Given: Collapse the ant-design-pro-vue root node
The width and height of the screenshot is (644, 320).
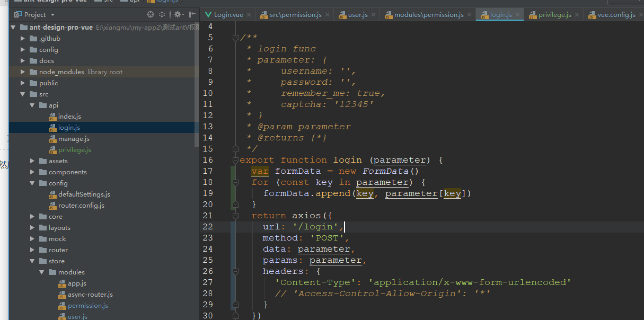Looking at the screenshot, I should point(13,28).
